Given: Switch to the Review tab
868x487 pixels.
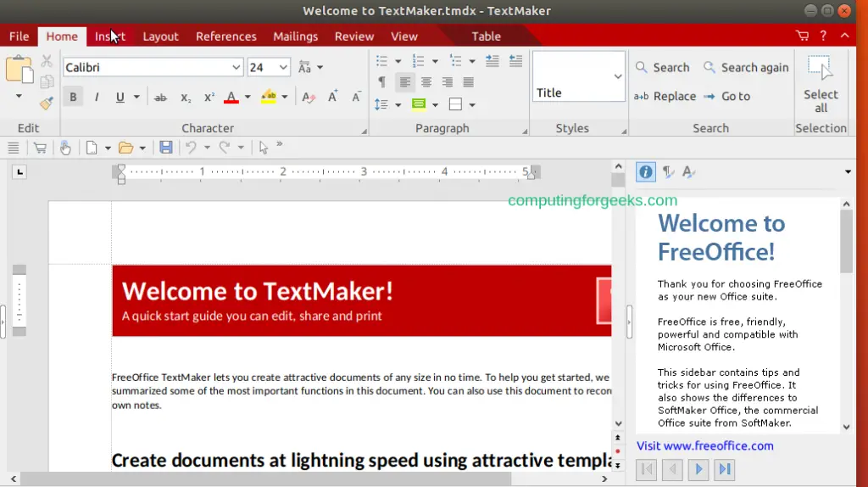Looking at the screenshot, I should tap(354, 36).
